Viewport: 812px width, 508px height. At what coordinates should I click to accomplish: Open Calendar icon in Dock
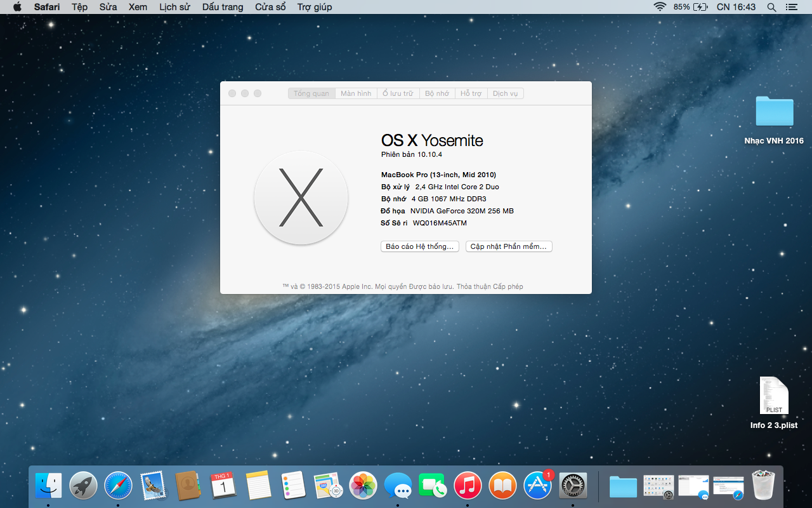223,486
